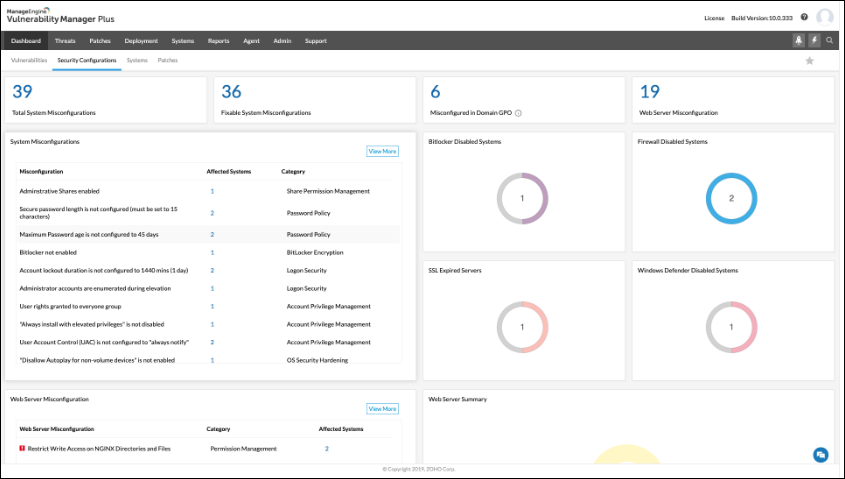Open search using the magnifier icon
The height and width of the screenshot is (479, 845).
click(x=830, y=41)
